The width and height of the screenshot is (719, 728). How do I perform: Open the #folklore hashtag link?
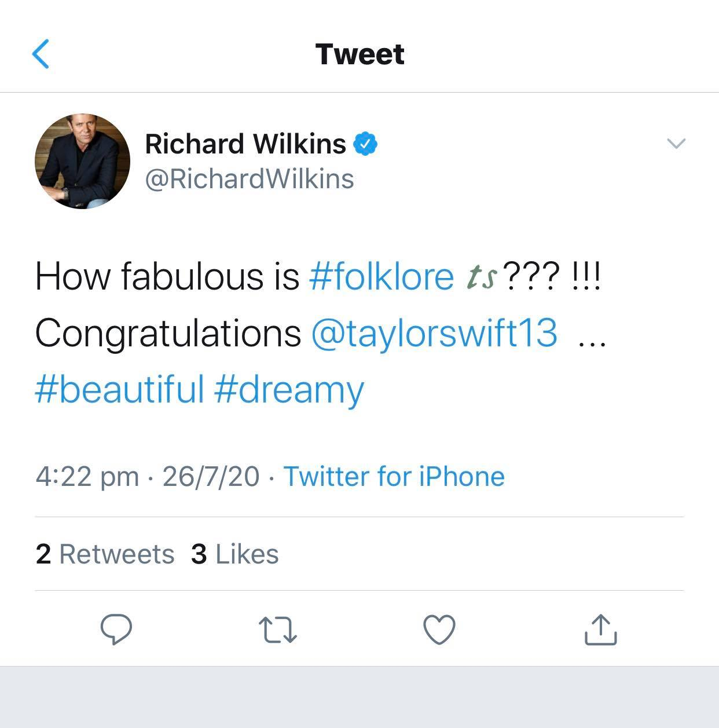[381, 276]
